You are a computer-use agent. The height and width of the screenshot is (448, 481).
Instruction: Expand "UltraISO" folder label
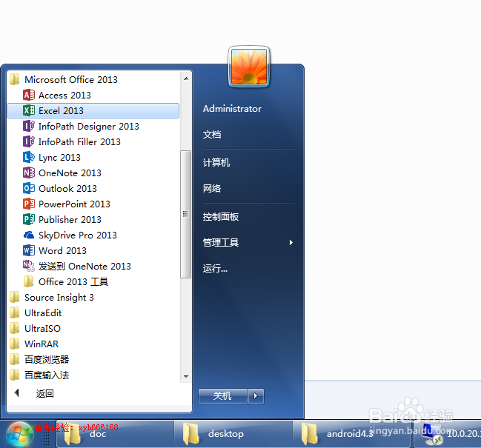43,329
